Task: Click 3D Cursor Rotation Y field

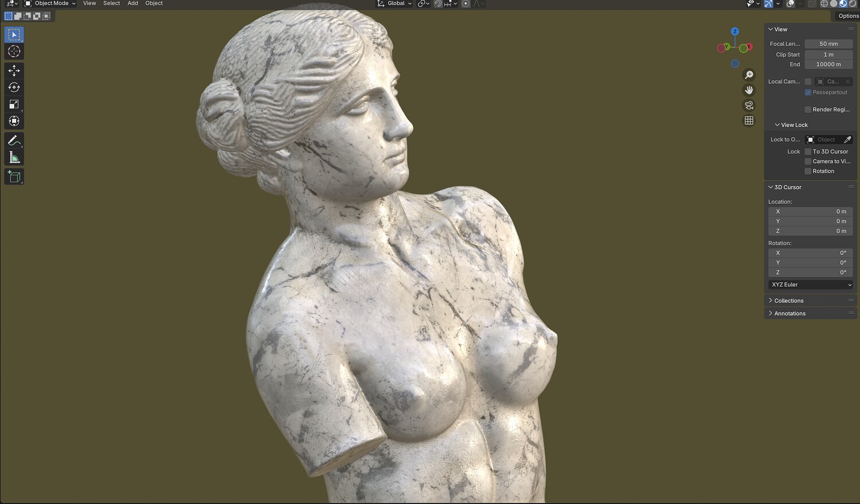Action: click(x=811, y=263)
